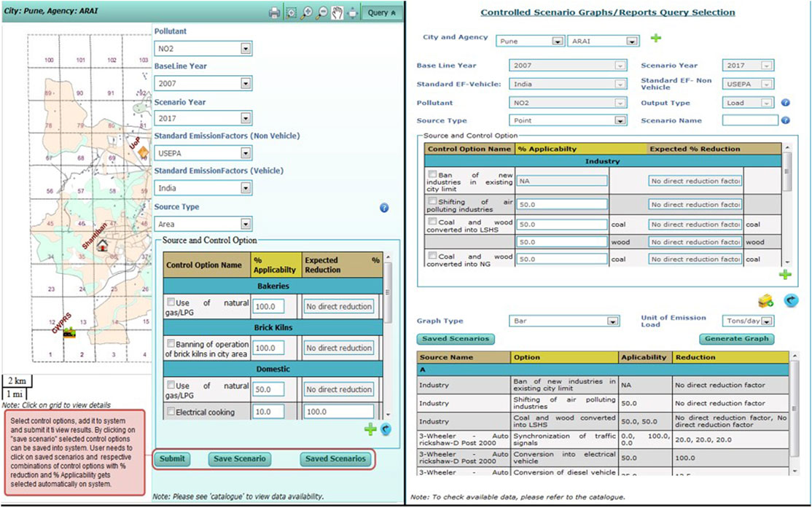Click the green plus under the Industry table
Image resolution: width=812 pixels, height=508 pixels.
tap(785, 275)
